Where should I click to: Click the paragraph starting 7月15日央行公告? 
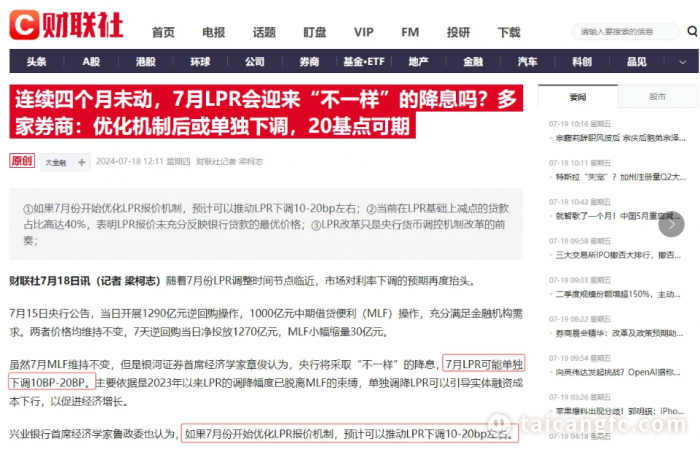click(266, 322)
